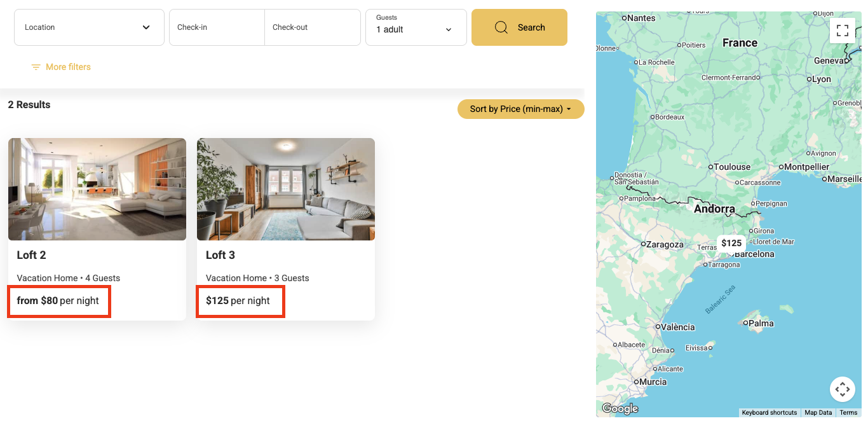Open Keyboard shortcuts on map

tap(769, 413)
